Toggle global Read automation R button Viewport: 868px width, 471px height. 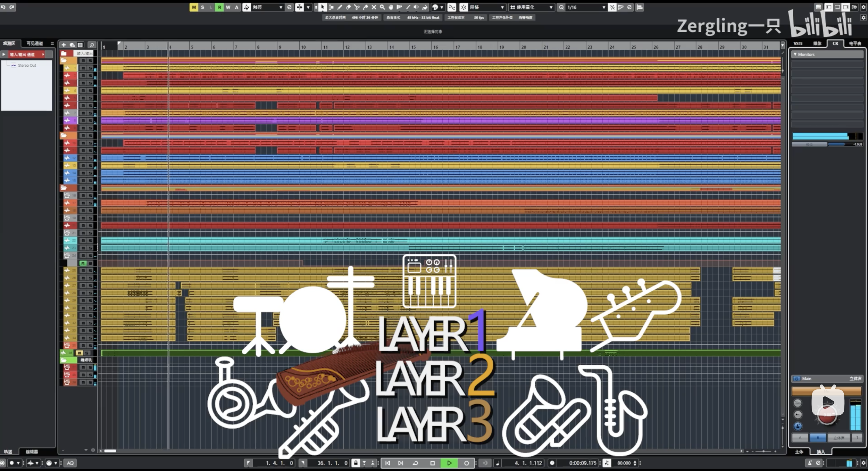(219, 7)
